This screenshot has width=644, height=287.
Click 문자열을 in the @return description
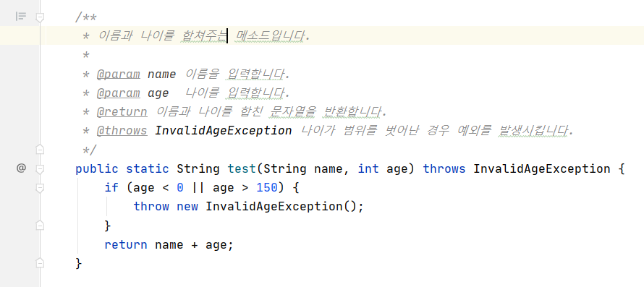click(x=294, y=111)
